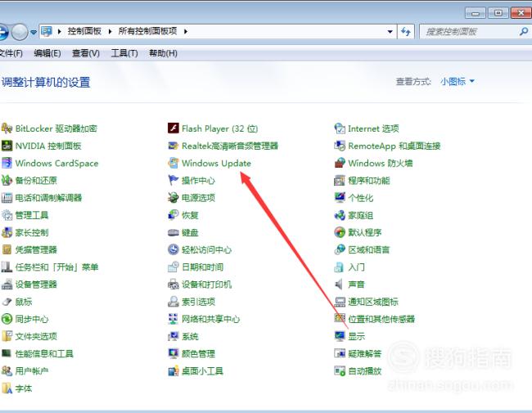This screenshot has height=413, width=532.
Task: Open the 查看(V) menu
Action: (x=86, y=53)
